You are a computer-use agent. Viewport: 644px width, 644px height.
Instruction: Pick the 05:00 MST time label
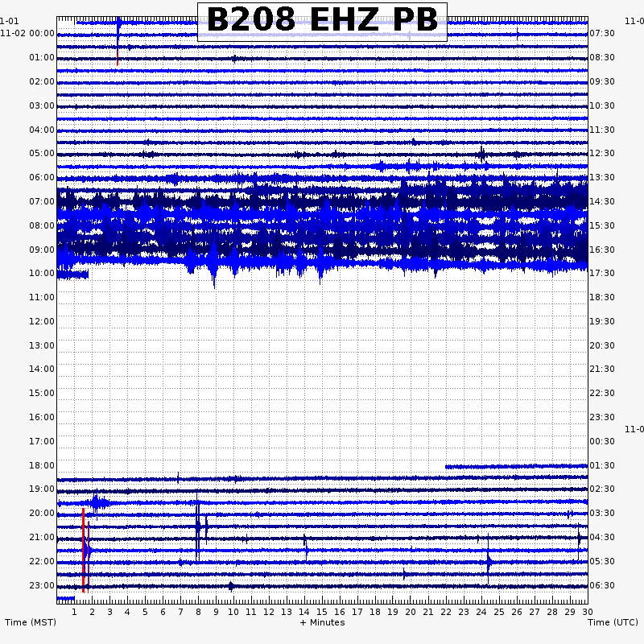(x=42, y=153)
